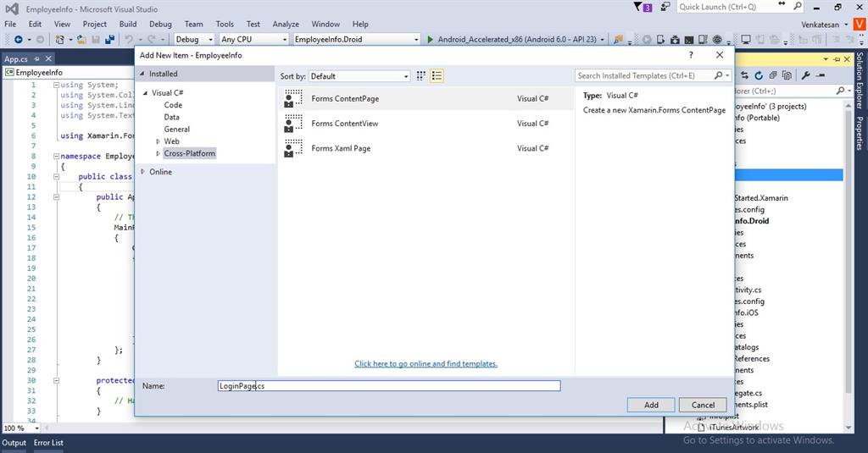Open the Project menu

95,25
